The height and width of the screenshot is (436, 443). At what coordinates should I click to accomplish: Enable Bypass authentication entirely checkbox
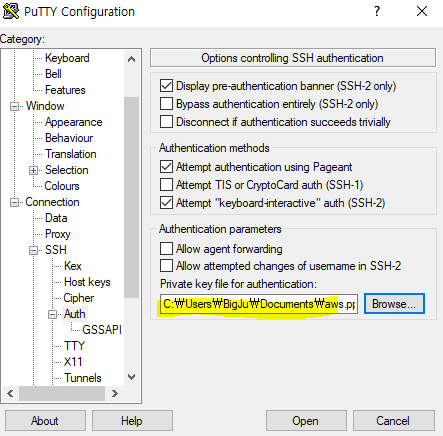pyautogui.click(x=166, y=104)
